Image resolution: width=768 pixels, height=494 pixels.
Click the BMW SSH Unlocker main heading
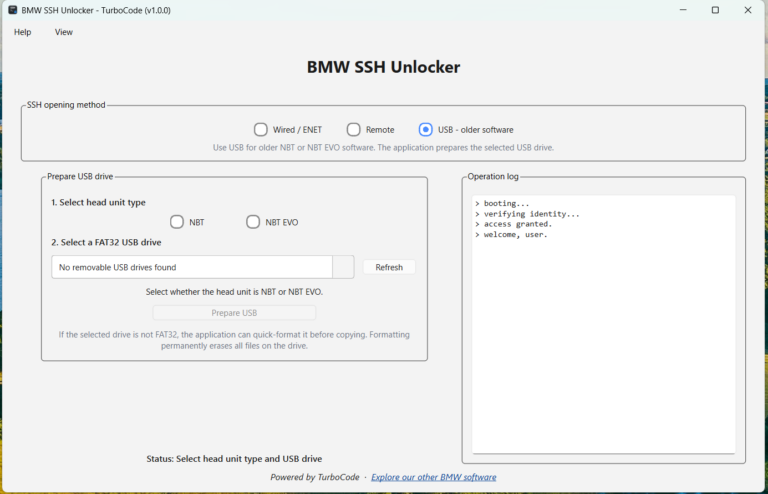(384, 67)
